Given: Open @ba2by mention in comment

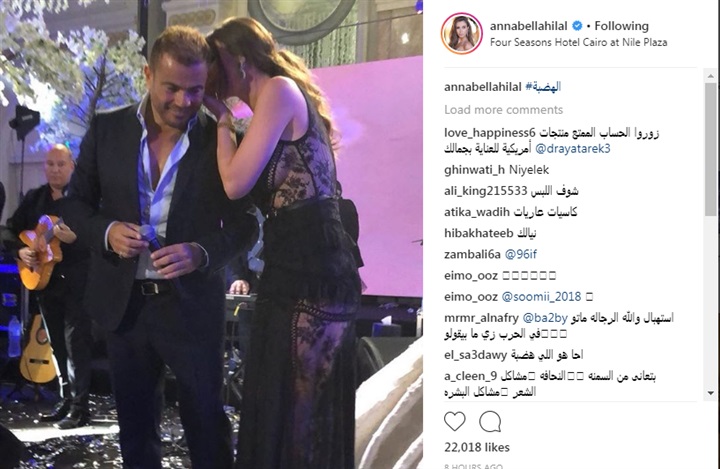Looking at the screenshot, I should [x=545, y=317].
